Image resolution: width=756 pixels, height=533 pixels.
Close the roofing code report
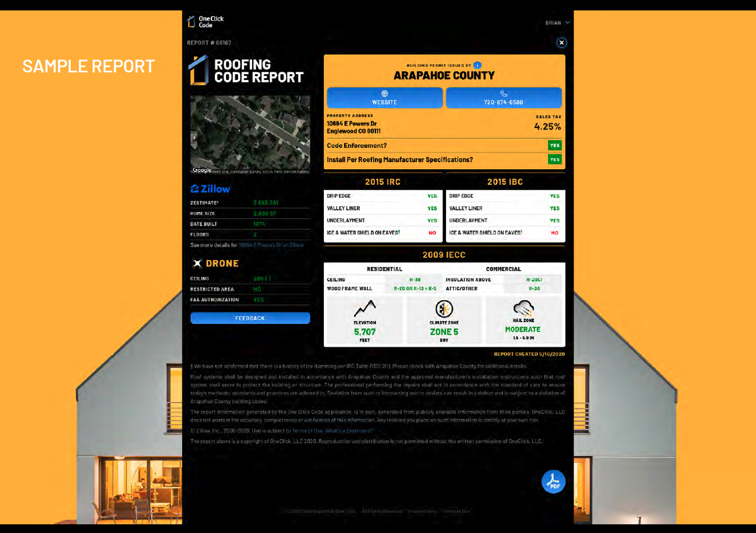coord(561,43)
